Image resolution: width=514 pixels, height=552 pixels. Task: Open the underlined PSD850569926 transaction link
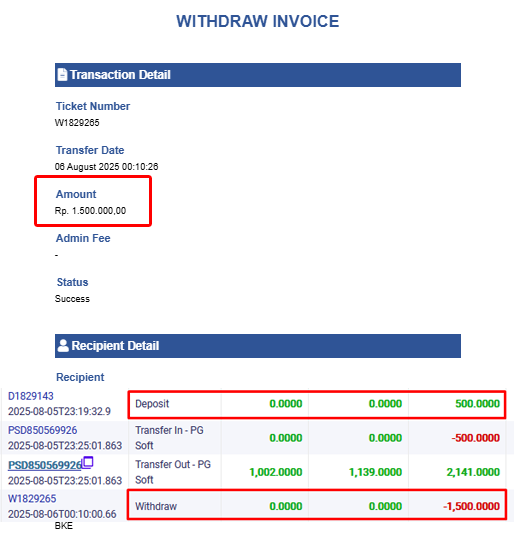pyautogui.click(x=45, y=465)
